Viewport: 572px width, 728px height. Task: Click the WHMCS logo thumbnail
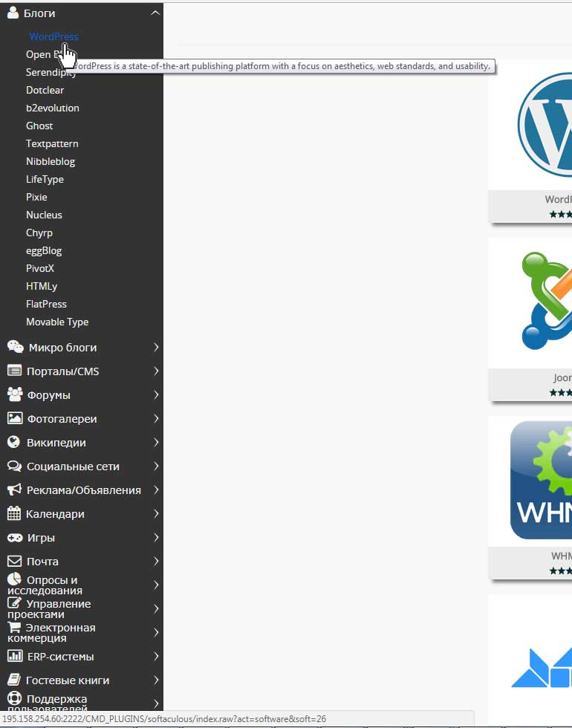coord(541,480)
